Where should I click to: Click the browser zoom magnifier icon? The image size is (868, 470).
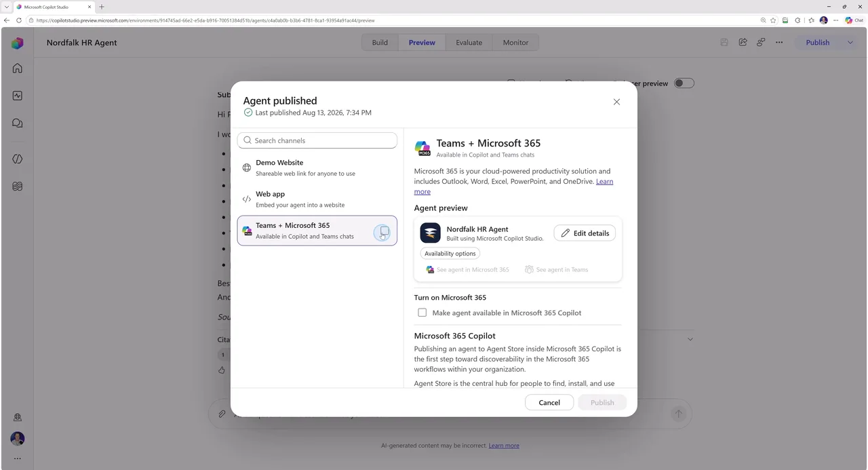(x=764, y=20)
